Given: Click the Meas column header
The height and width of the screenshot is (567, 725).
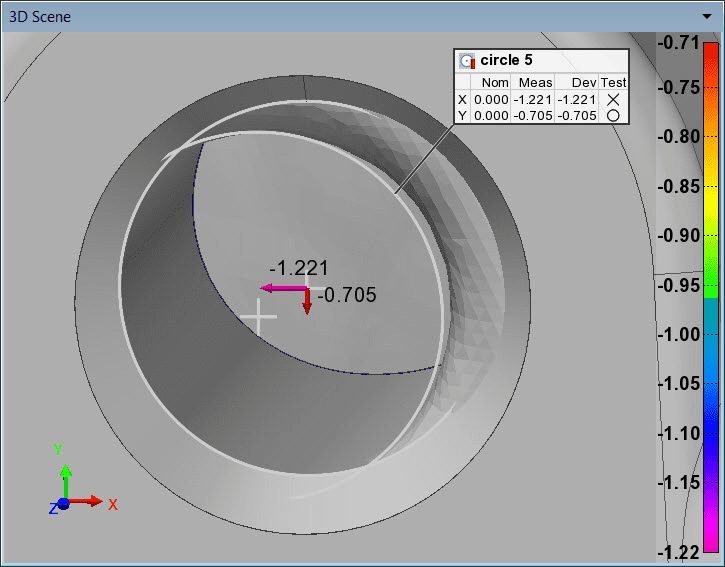Looking at the screenshot, I should click(x=535, y=83).
